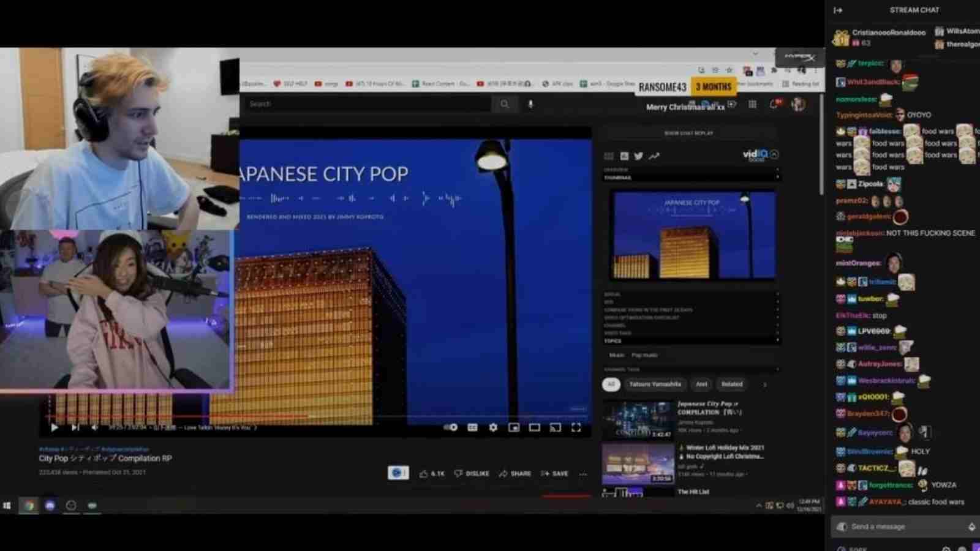Click taskbar clock and date
Screen dimensions: 980x551
809,505
